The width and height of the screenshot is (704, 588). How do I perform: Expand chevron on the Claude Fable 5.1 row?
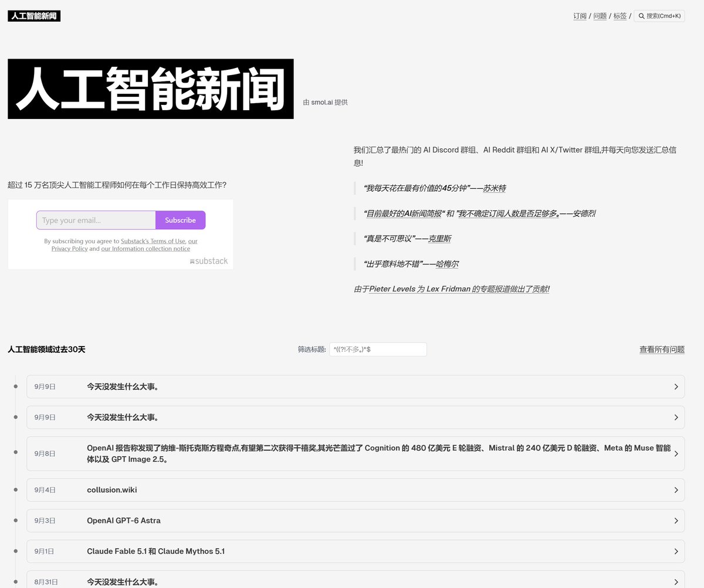pos(676,552)
